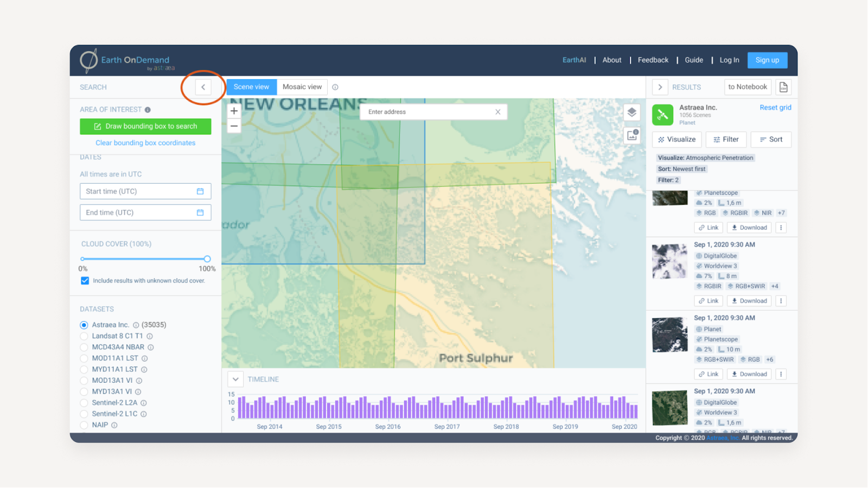
Task: Select MCD43A4 NBAR dataset
Action: click(x=84, y=348)
